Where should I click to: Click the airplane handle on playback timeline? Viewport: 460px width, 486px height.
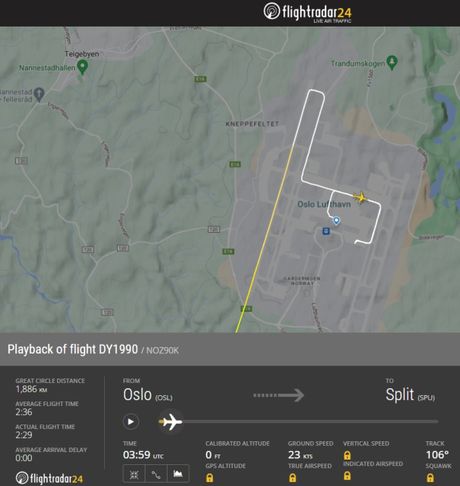pyautogui.click(x=171, y=422)
